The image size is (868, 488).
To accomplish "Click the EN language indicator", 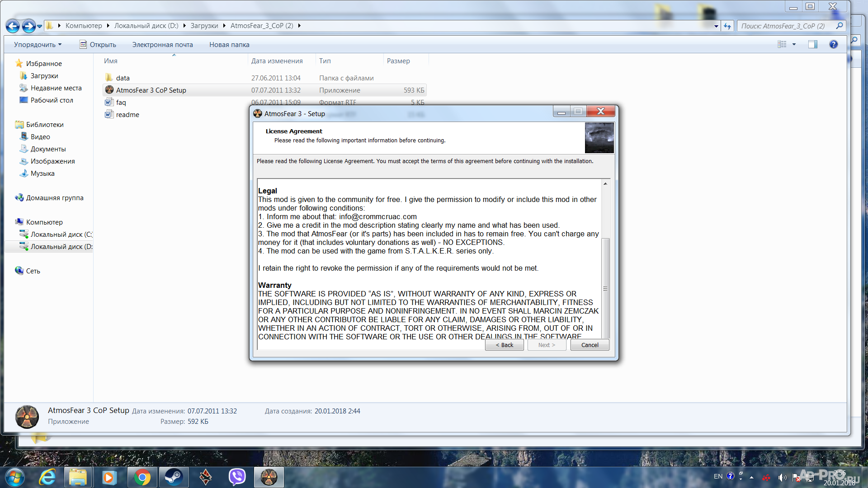I will coord(718,476).
